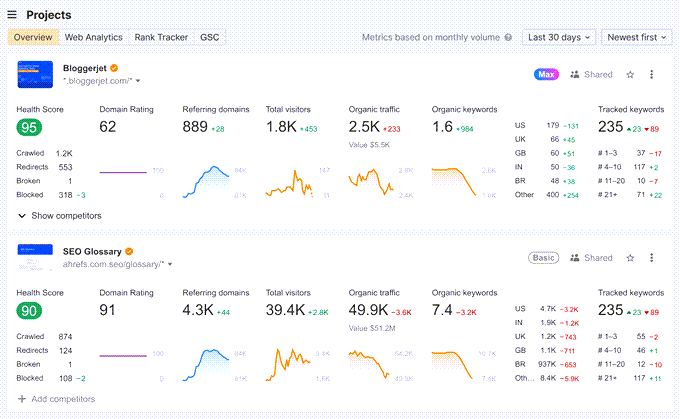Click the verified badge next to SEO Glossary
The width and height of the screenshot is (680, 419).
pos(129,252)
